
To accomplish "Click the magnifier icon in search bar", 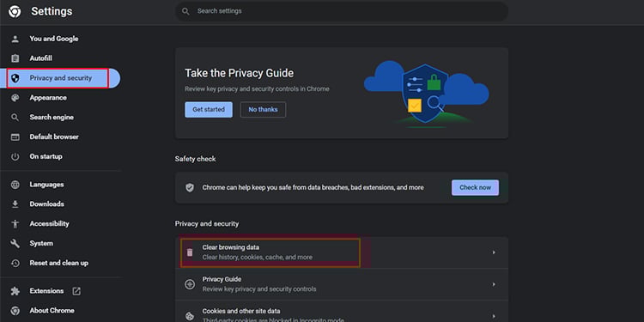I will point(185,11).
